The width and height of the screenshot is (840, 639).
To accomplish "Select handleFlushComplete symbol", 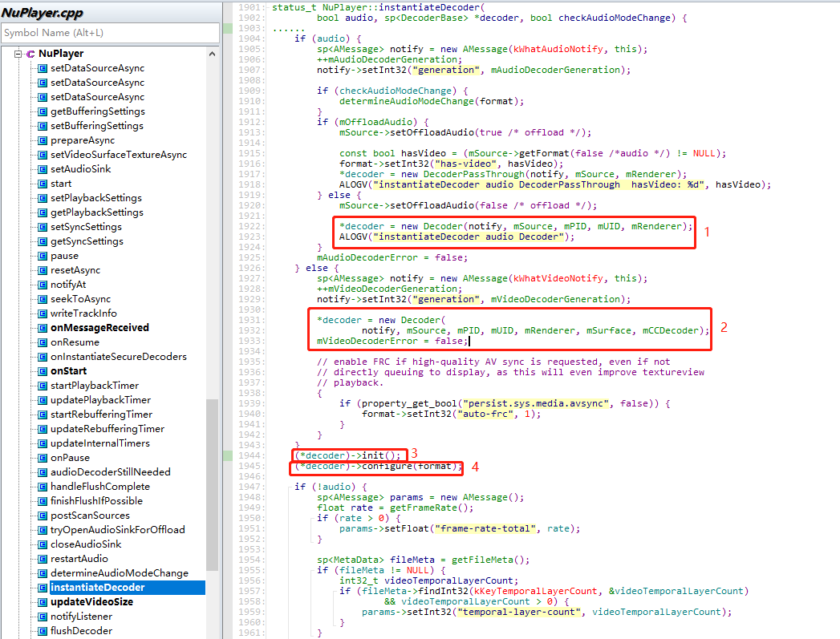I will 100,487.
